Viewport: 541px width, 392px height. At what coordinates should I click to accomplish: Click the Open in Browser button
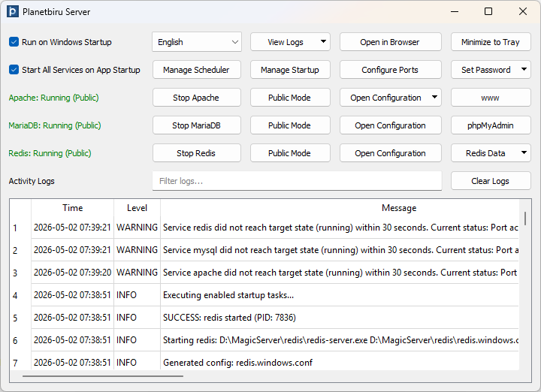point(390,42)
